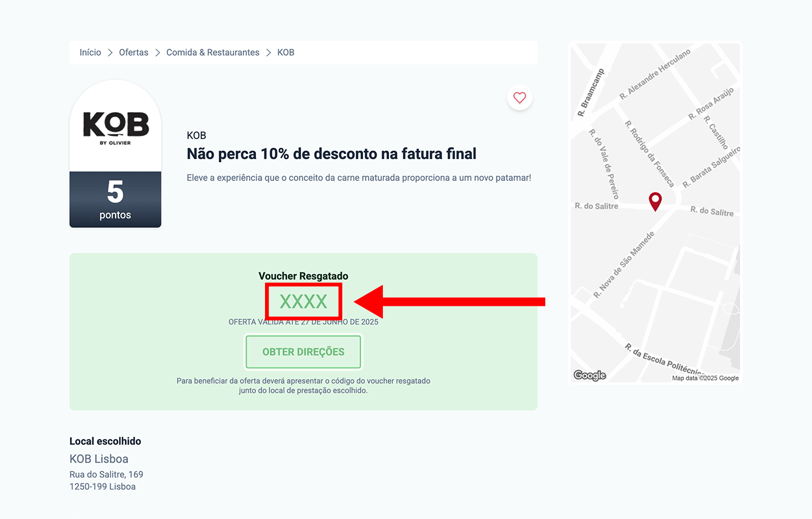Viewport: 812px width, 519px height.
Task: Click the R. do Salitre street label
Action: tap(596, 206)
